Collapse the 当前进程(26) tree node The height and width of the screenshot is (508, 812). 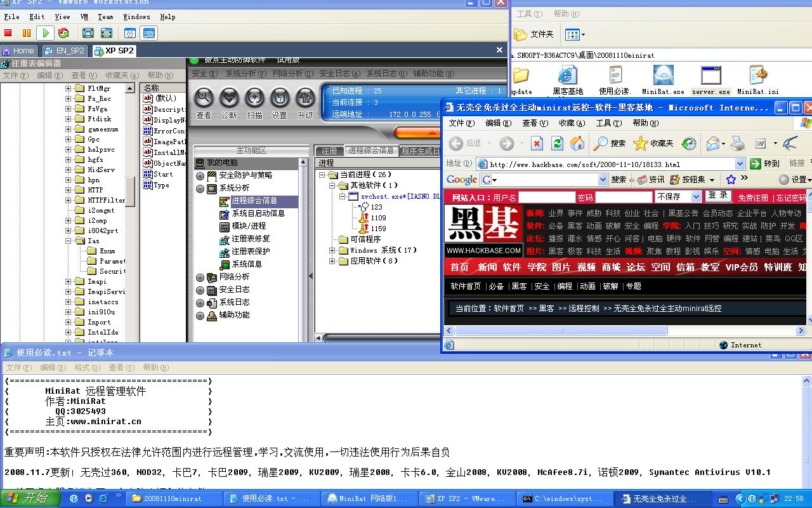click(322, 175)
